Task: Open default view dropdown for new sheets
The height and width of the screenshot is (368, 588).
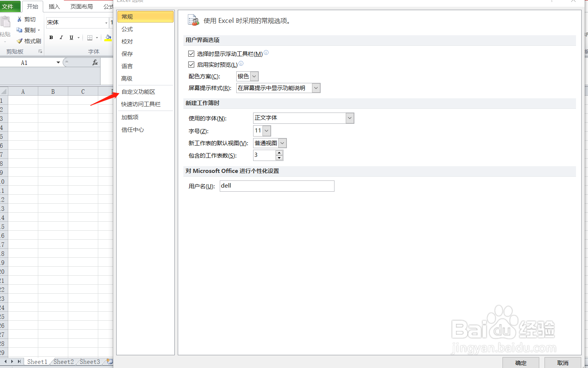Action: (283, 143)
